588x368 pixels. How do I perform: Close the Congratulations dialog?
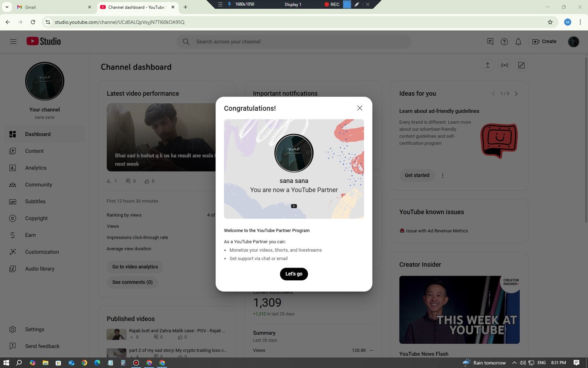[x=360, y=108]
